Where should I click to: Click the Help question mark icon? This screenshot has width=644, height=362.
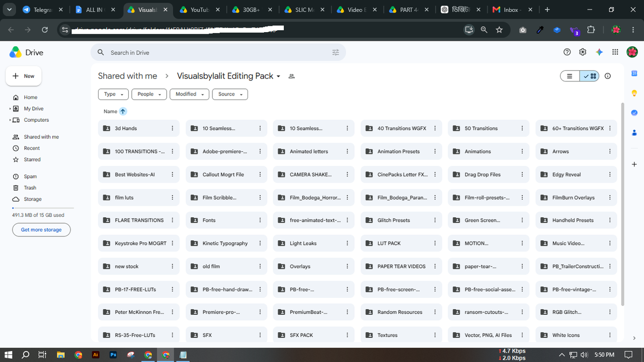tap(567, 52)
